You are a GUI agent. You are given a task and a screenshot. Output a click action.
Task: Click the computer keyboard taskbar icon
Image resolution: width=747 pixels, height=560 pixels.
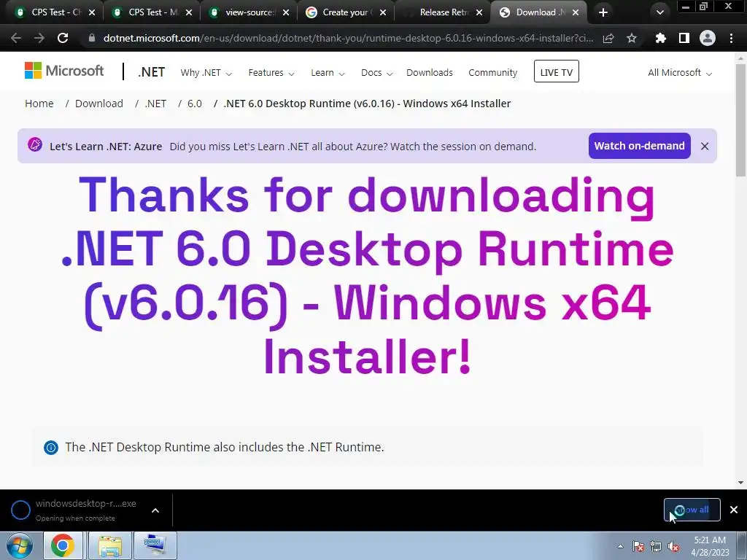point(155,545)
